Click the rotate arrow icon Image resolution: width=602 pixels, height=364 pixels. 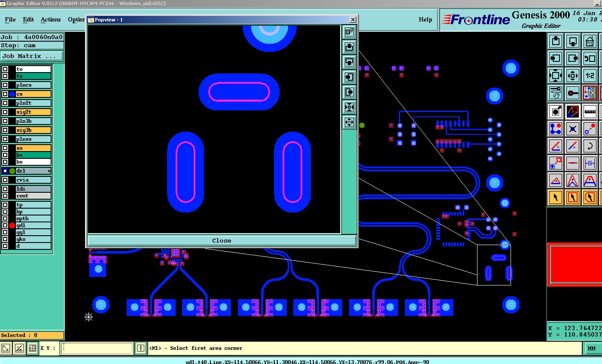(590, 146)
